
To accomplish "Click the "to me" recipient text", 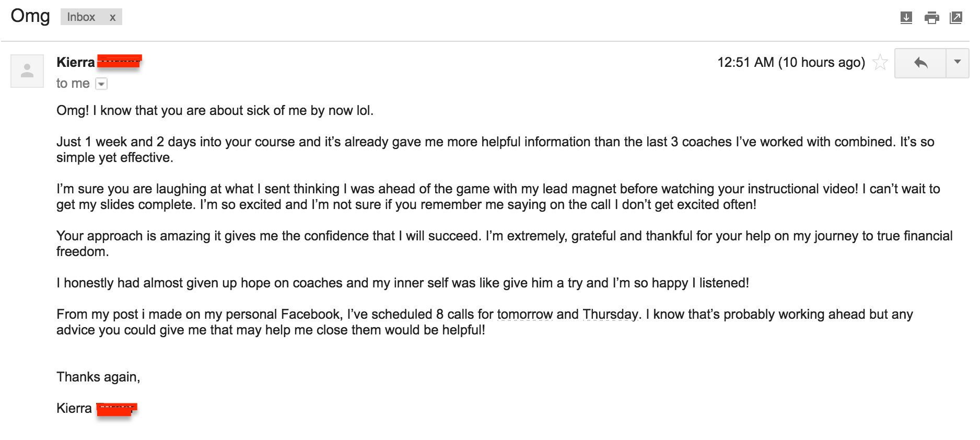I will [x=73, y=84].
